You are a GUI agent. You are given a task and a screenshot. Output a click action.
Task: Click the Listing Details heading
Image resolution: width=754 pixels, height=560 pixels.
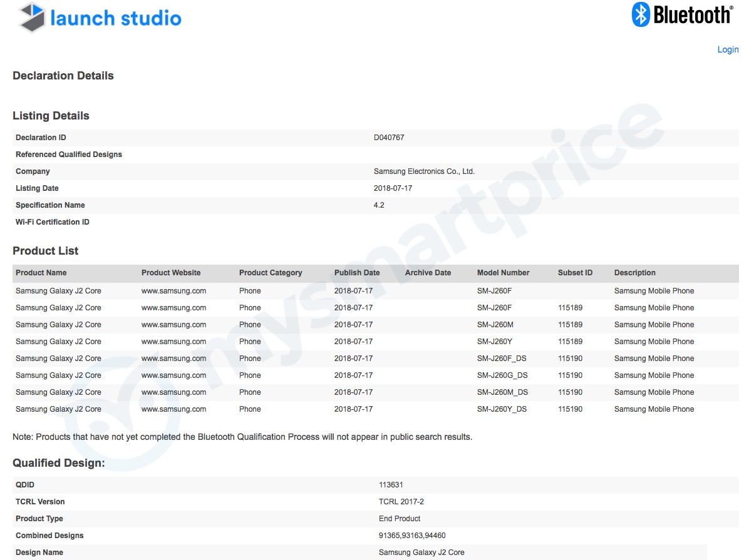coord(51,116)
